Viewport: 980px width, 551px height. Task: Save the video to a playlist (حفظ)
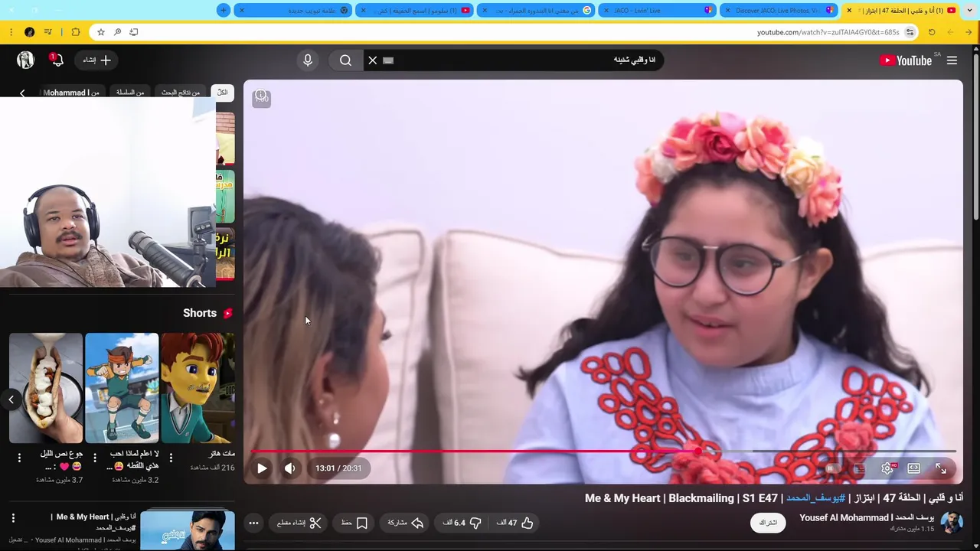point(354,523)
